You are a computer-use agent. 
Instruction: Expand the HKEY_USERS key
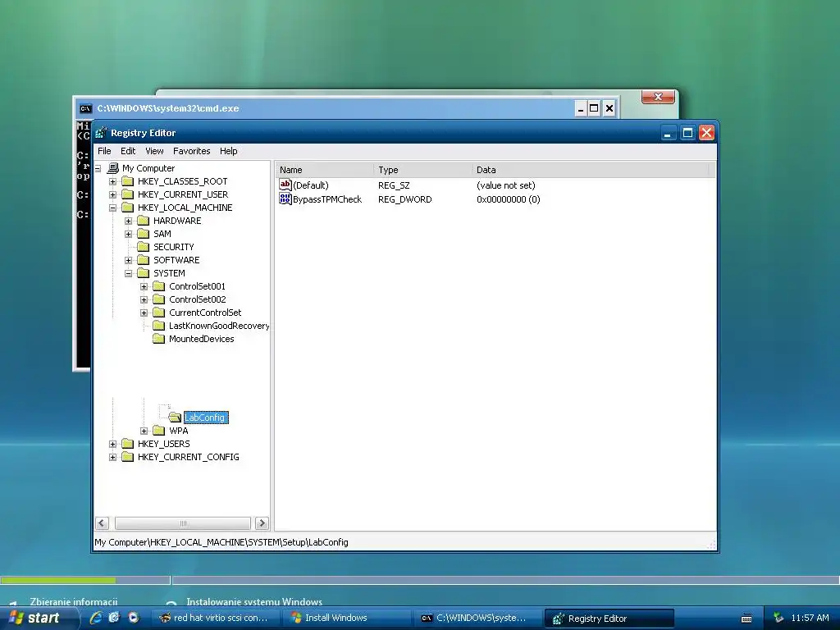click(112, 444)
